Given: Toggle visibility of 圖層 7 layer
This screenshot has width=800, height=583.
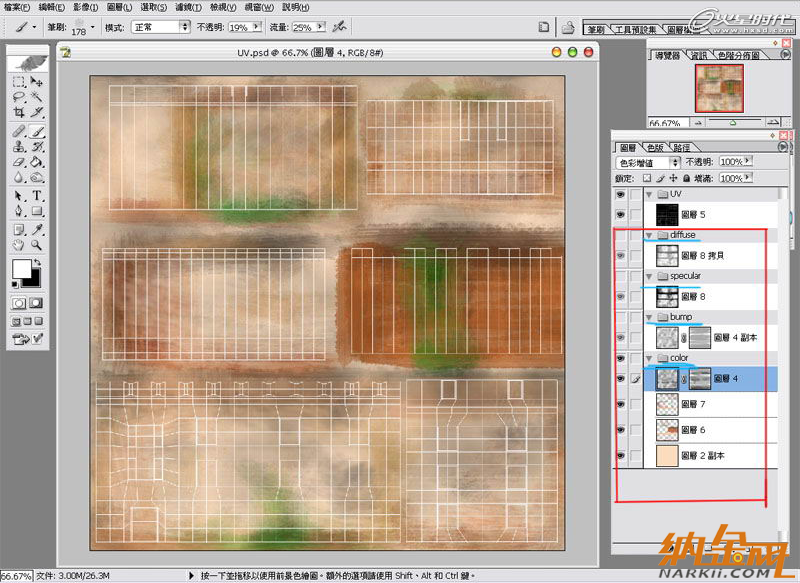Looking at the screenshot, I should [x=620, y=404].
